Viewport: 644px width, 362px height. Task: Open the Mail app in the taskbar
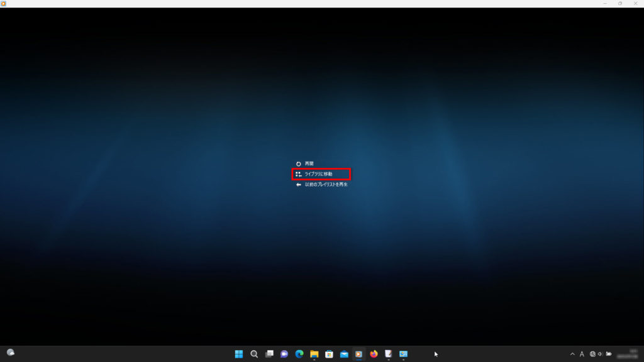[344, 354]
